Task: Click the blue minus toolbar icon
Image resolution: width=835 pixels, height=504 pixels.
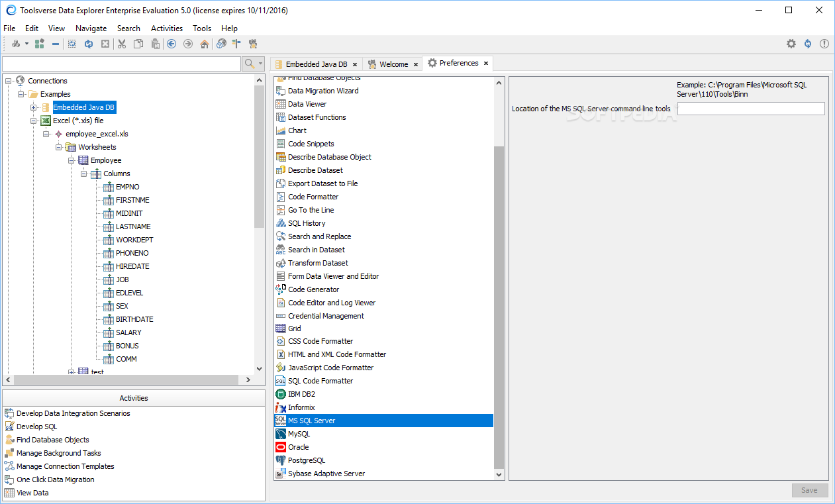Action: (x=56, y=44)
